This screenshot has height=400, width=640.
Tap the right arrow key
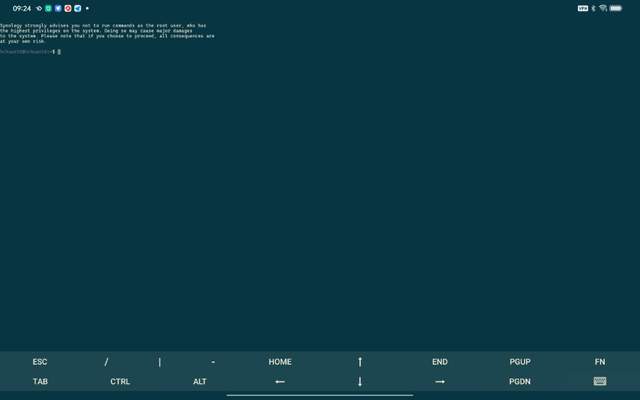(x=440, y=381)
